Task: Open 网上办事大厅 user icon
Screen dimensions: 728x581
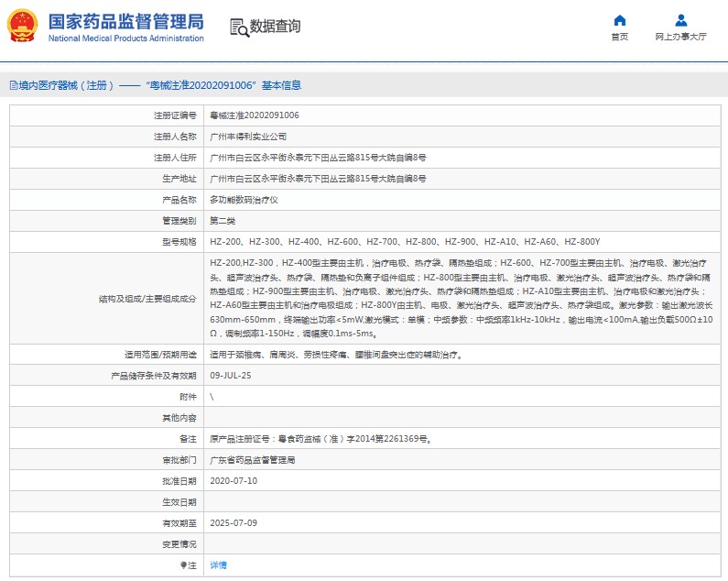Action: tap(680, 20)
